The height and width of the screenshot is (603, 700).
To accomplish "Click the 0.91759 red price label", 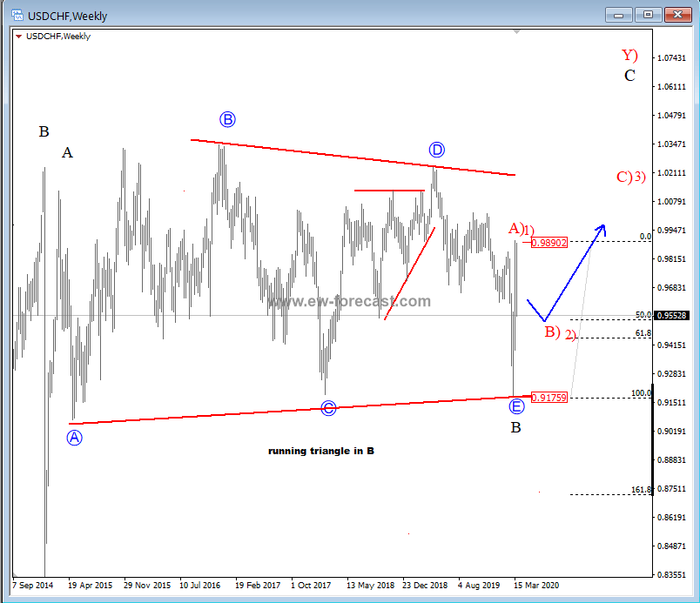I will click(x=549, y=398).
